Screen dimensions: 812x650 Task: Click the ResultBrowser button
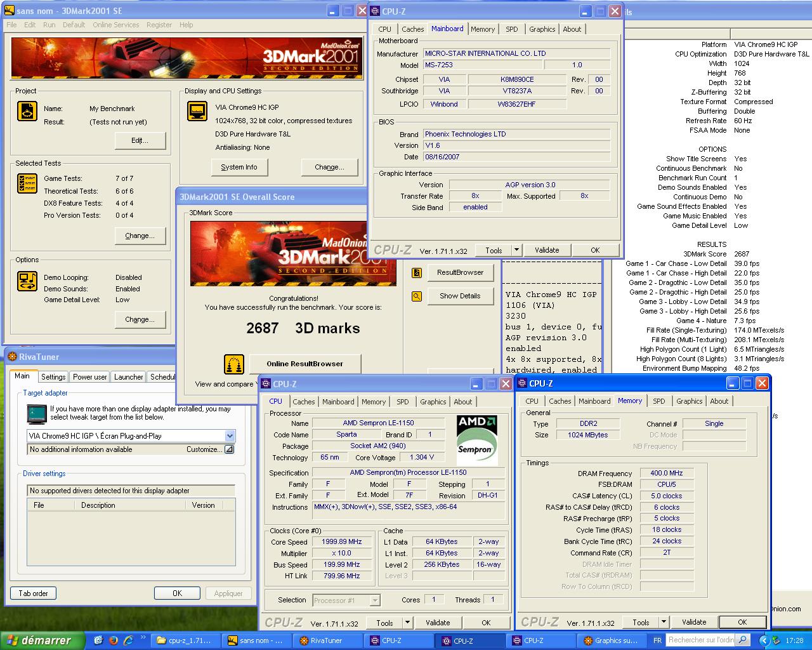461,272
